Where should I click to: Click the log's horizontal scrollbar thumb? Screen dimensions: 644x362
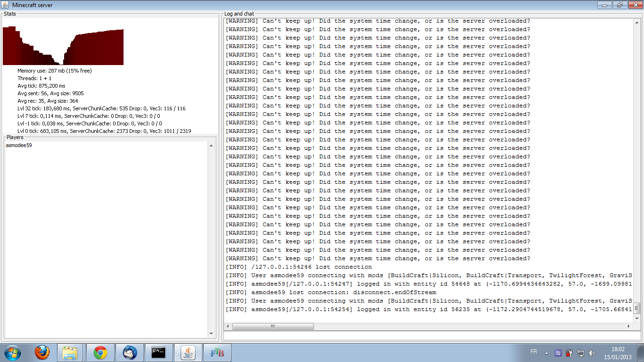pyautogui.click(x=273, y=326)
